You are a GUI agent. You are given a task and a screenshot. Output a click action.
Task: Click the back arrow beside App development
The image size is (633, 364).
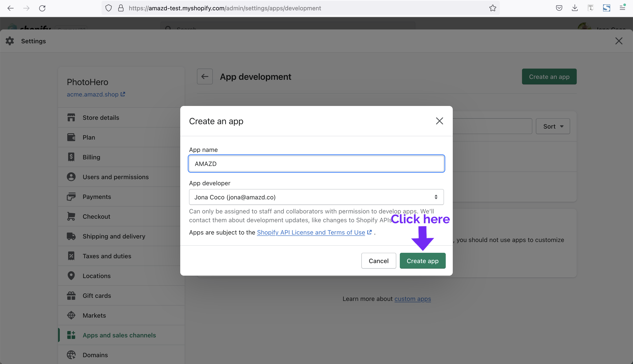[x=205, y=76]
